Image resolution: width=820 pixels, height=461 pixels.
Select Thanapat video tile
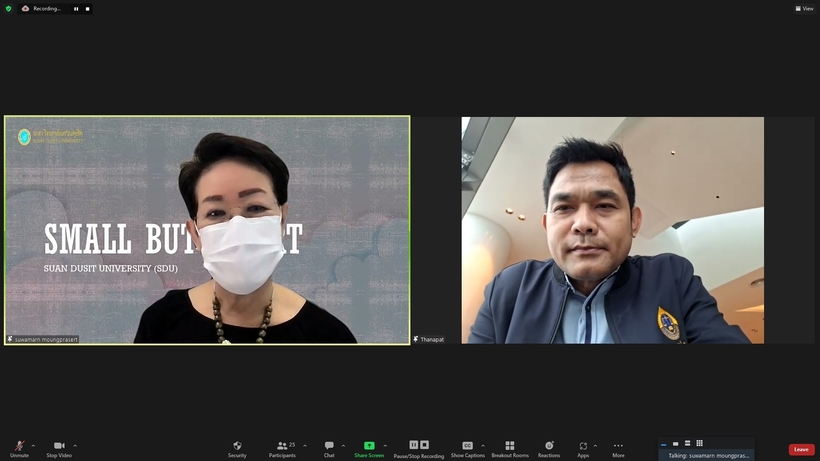tap(612, 230)
